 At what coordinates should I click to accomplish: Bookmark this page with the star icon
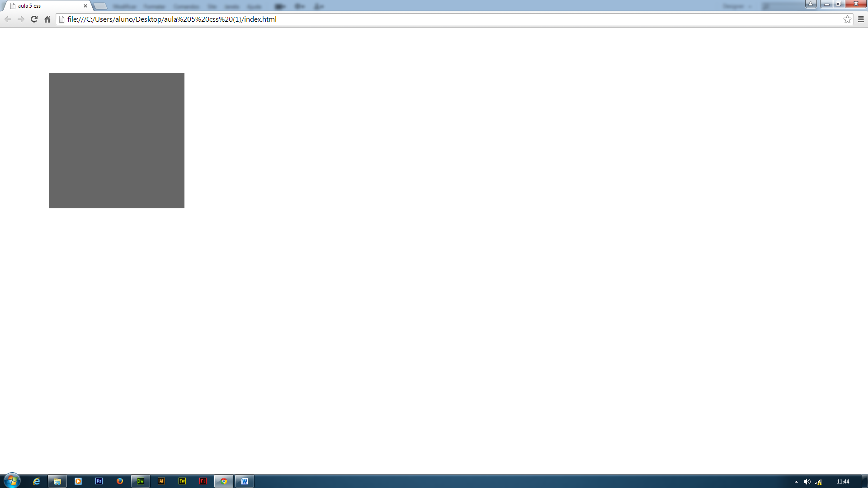[x=847, y=19]
